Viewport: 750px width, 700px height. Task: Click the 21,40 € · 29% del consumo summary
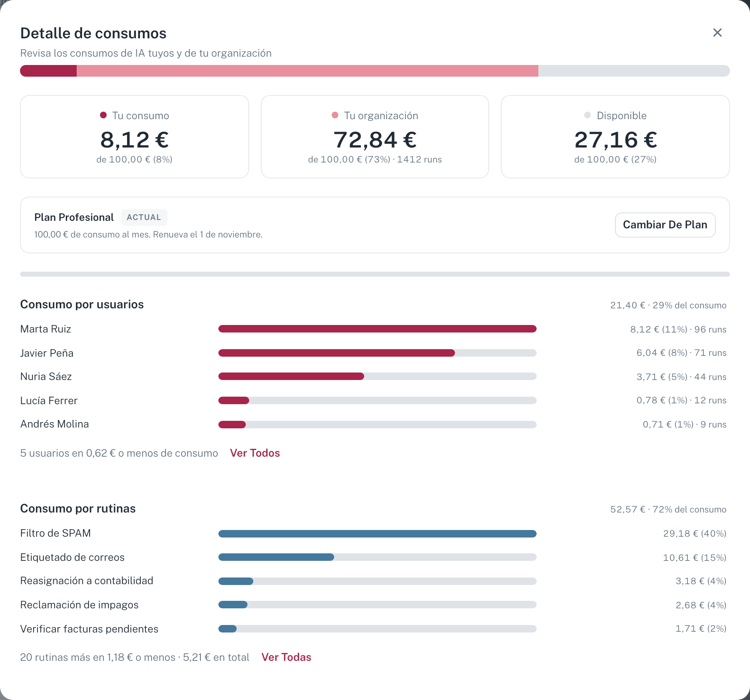point(668,305)
